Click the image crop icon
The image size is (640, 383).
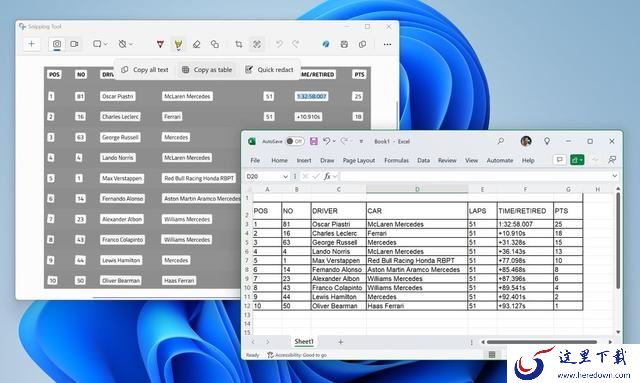tap(239, 44)
